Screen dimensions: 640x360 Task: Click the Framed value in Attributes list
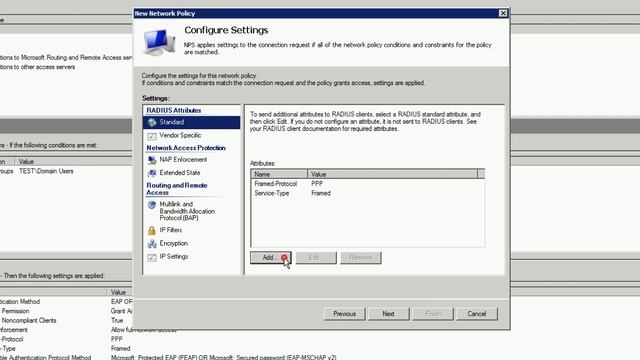(x=321, y=193)
